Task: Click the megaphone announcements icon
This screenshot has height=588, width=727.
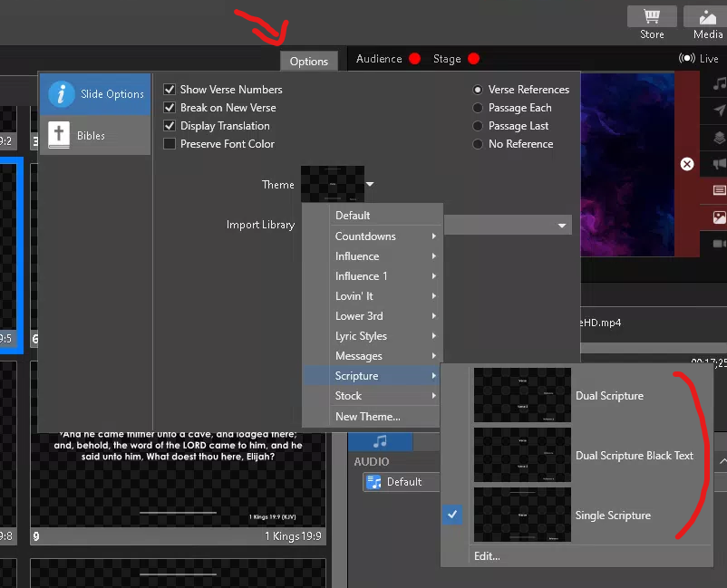Action: click(x=719, y=164)
